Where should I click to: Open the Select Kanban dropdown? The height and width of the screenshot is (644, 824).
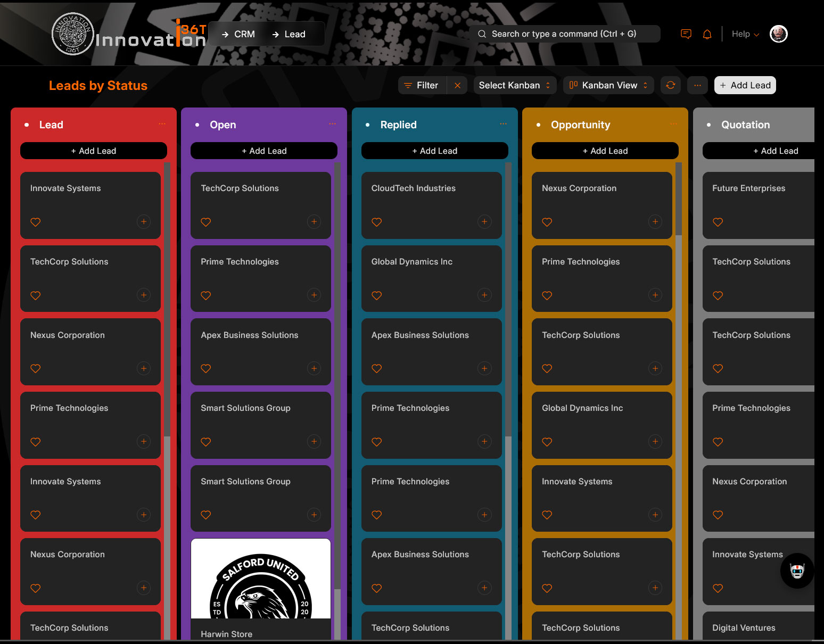pos(514,85)
